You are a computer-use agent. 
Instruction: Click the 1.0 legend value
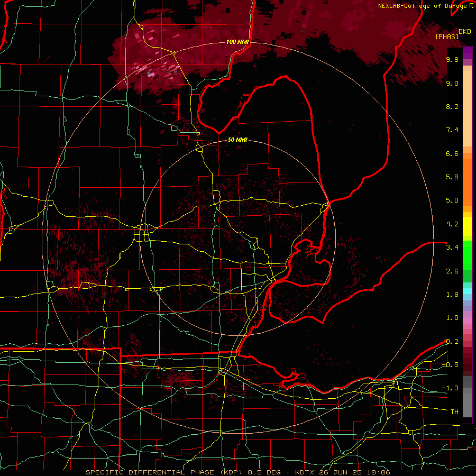452,318
